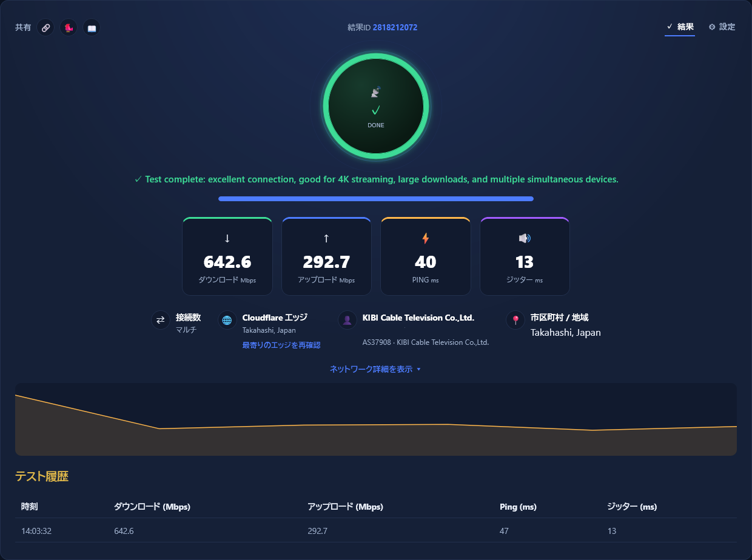Image resolution: width=752 pixels, height=560 pixels.
Task: Click the open book share icon
Action: pyautogui.click(x=92, y=28)
